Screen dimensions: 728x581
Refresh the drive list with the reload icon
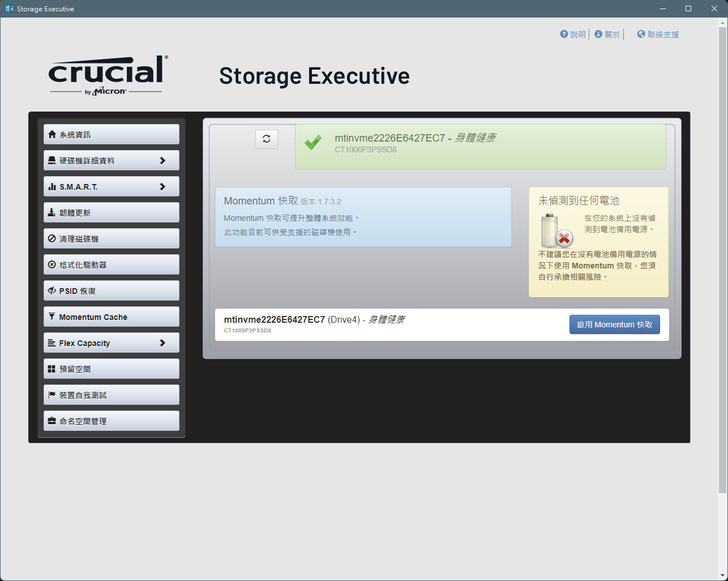266,139
